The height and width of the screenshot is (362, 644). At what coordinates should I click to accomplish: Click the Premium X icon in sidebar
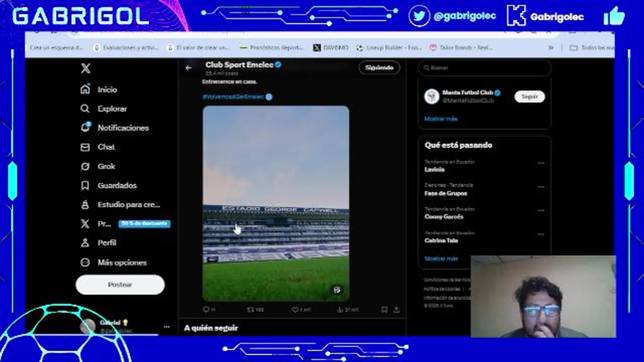[85, 224]
